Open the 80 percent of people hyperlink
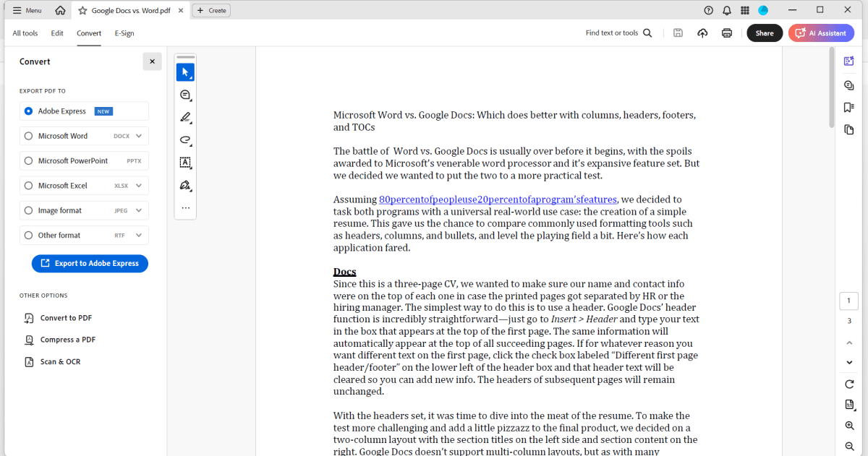The image size is (868, 456). click(x=498, y=199)
